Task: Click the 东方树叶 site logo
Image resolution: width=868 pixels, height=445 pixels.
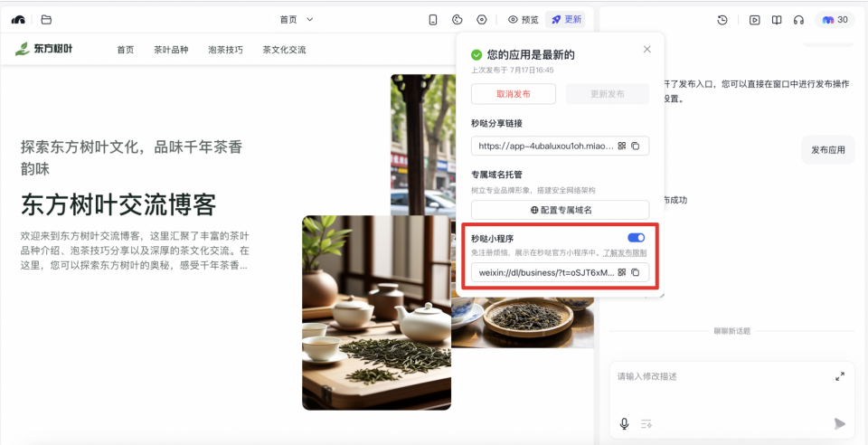Action: pos(43,49)
